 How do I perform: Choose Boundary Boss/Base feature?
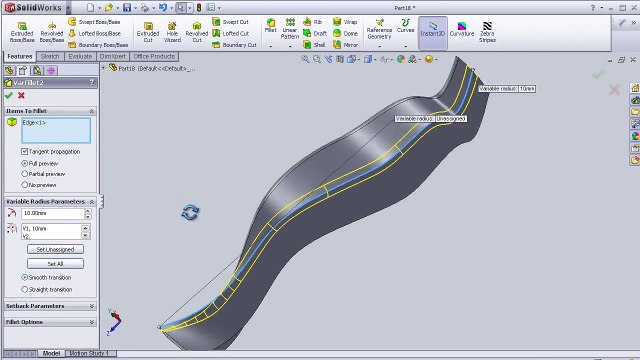pyautogui.click(x=98, y=45)
